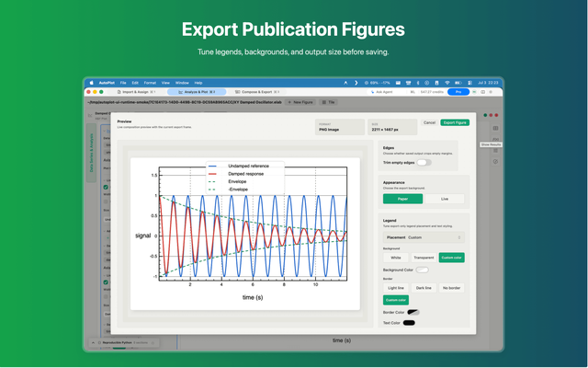588x368 pixels.
Task: Switch to Import & Assign tab
Action: click(136, 92)
